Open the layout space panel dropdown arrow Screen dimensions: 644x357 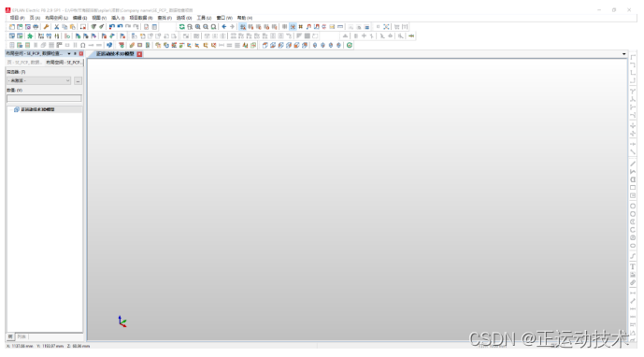[69, 54]
